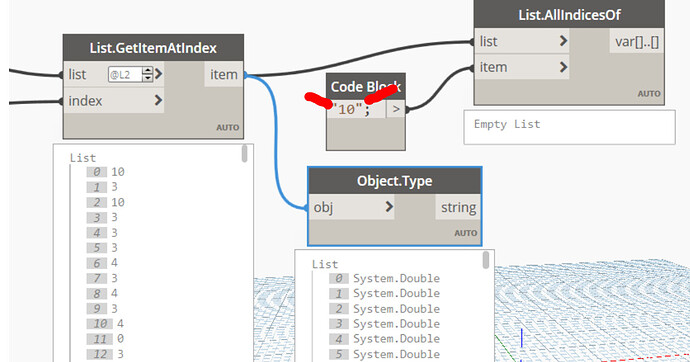Click the List header in Object.Type preview
The height and width of the screenshot is (362, 690).
325,264
